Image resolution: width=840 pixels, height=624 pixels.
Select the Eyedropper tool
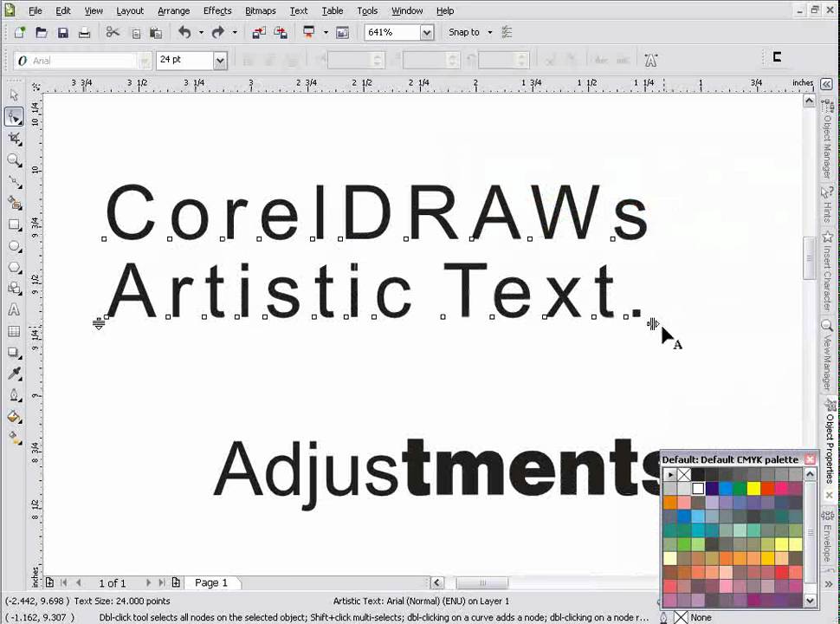(x=14, y=374)
